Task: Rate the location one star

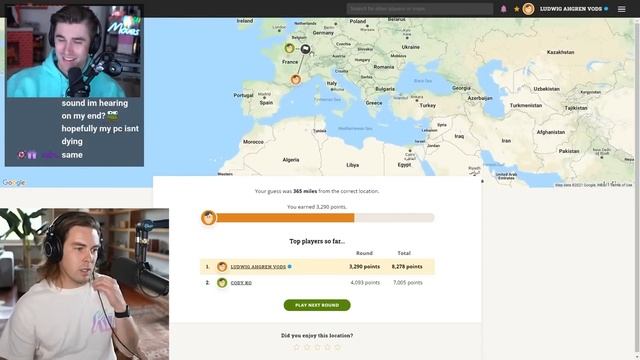Action: [x=297, y=347]
